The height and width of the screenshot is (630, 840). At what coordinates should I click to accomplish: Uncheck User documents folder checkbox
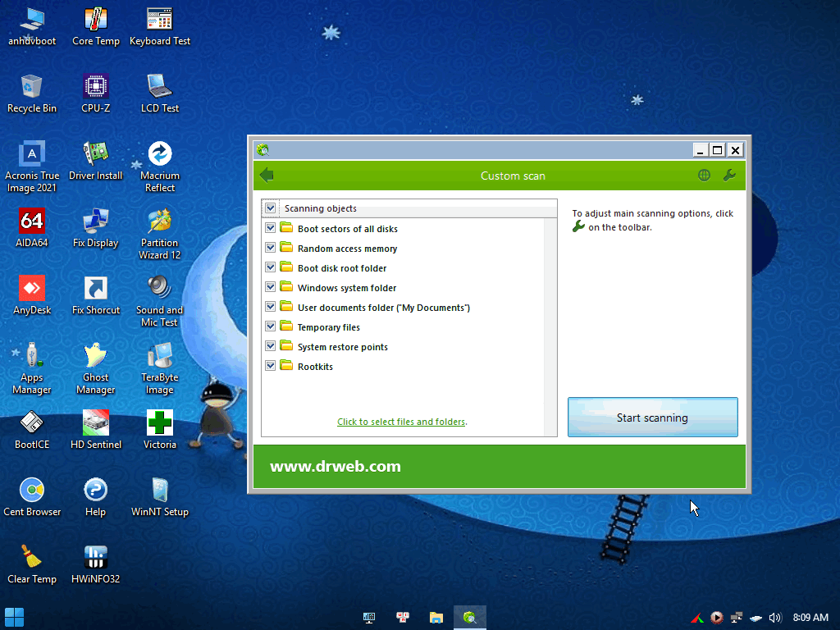pyautogui.click(x=271, y=307)
